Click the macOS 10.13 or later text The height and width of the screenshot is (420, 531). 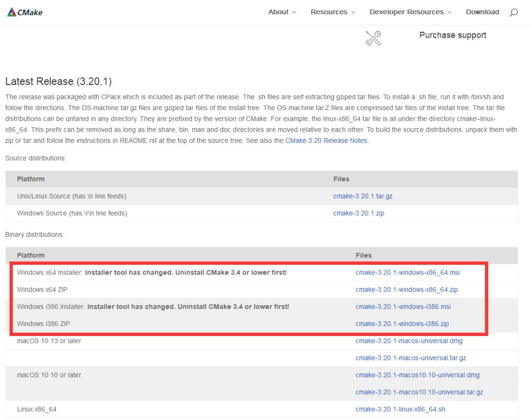coord(49,341)
